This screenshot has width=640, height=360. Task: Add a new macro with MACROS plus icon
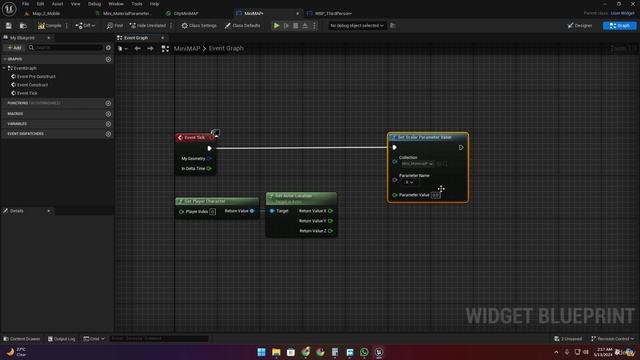[x=108, y=114]
